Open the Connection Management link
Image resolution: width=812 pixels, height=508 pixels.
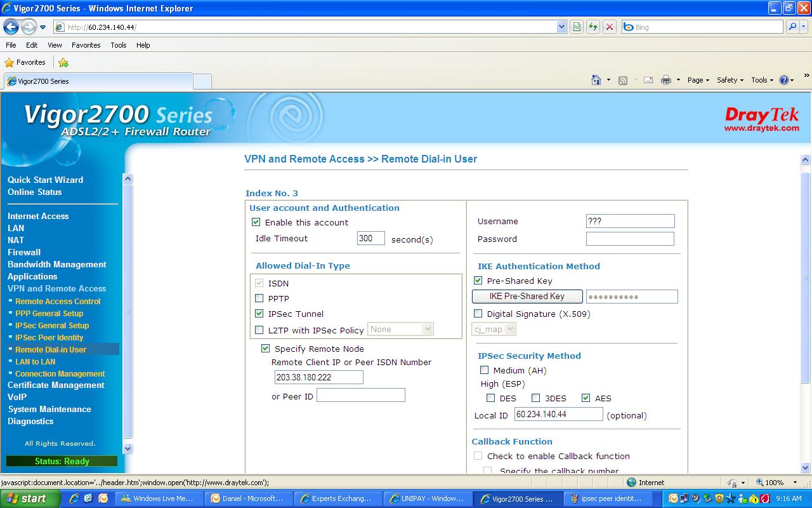pos(60,373)
